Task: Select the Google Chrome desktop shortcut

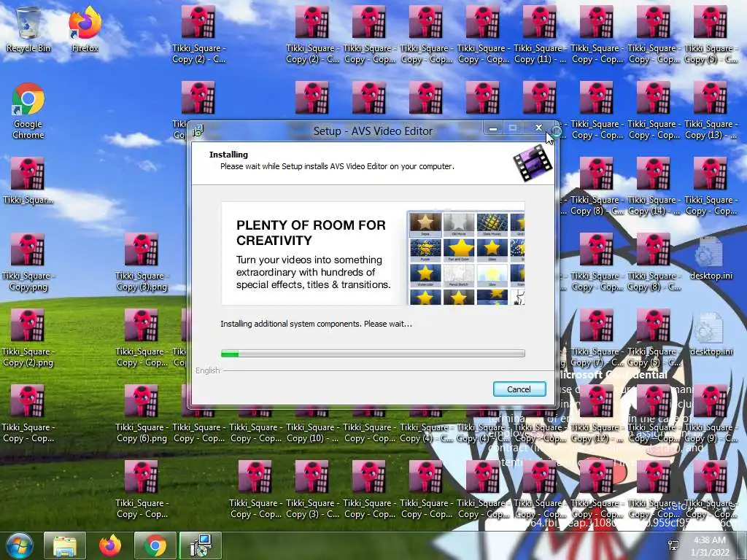Action: [28, 111]
